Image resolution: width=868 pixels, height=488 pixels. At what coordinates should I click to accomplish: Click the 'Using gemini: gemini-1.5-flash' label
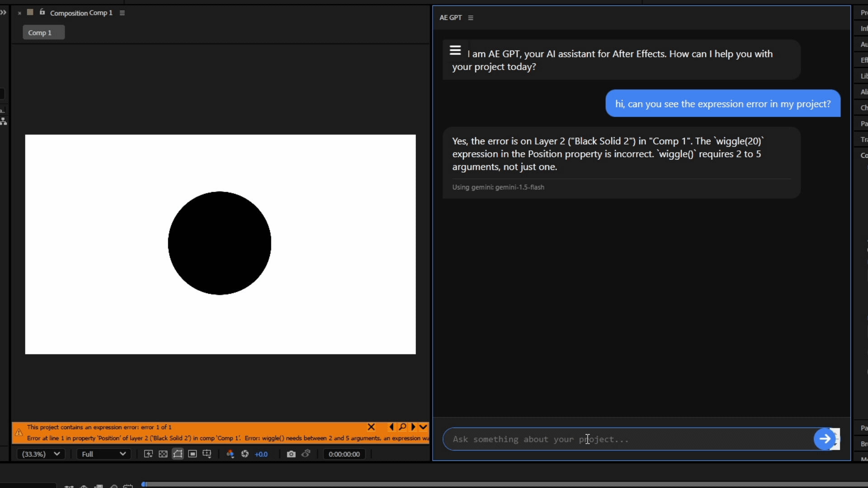498,187
